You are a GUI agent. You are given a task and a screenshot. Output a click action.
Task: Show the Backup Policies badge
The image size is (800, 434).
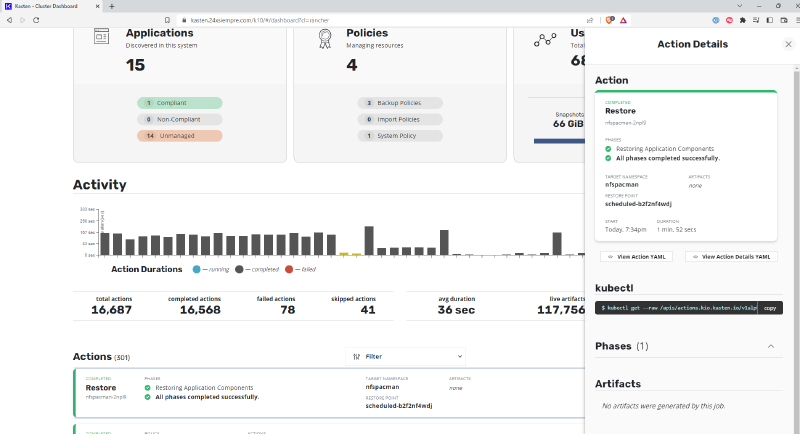(x=400, y=103)
